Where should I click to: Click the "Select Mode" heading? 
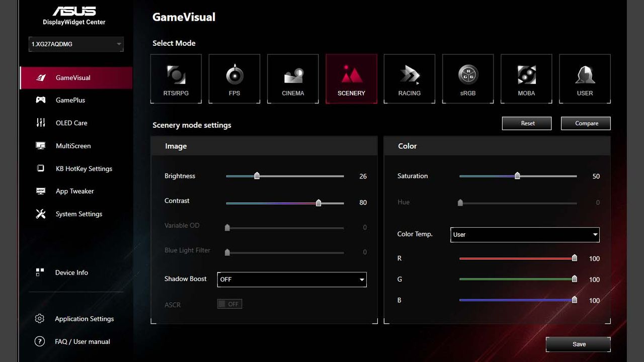point(174,43)
